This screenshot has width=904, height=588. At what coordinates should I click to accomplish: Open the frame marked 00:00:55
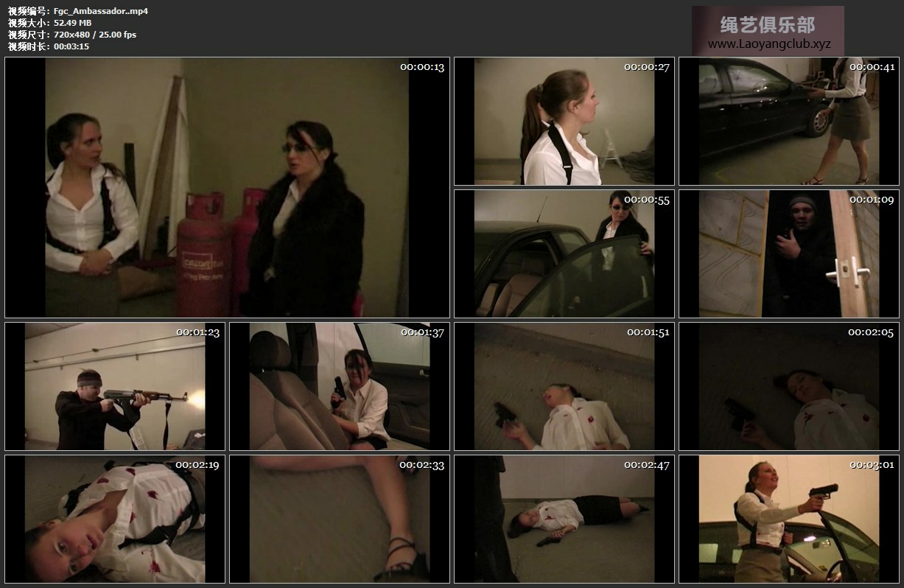tap(564, 253)
